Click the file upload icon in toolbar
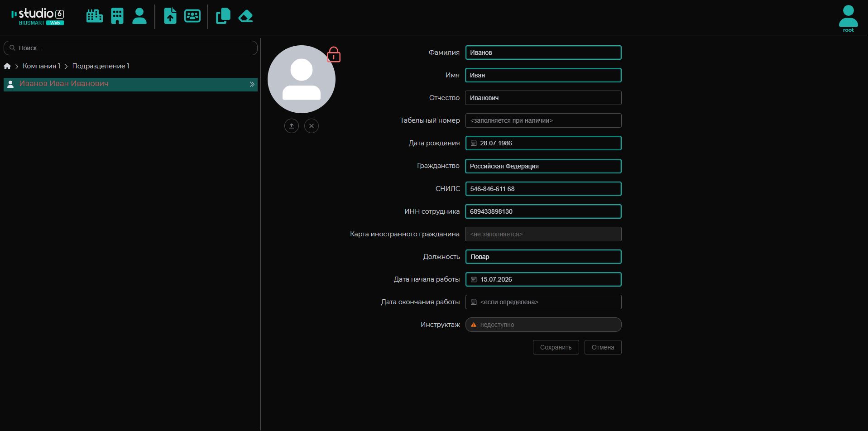The width and height of the screenshot is (868, 431). pos(170,16)
